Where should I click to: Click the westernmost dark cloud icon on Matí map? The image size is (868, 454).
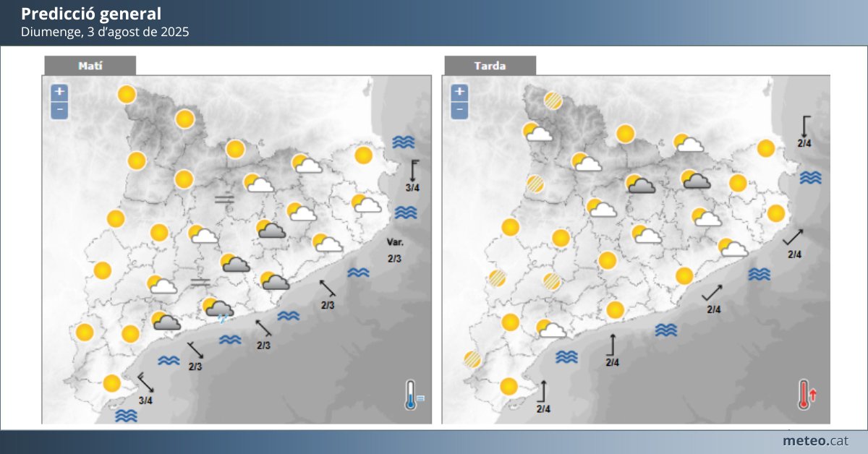click(166, 321)
